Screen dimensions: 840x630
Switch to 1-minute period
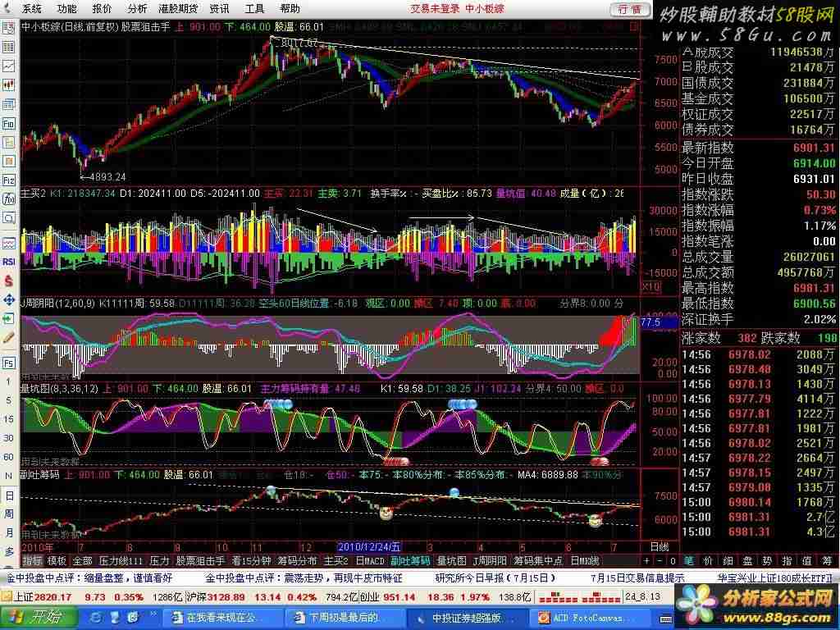(x=8, y=382)
